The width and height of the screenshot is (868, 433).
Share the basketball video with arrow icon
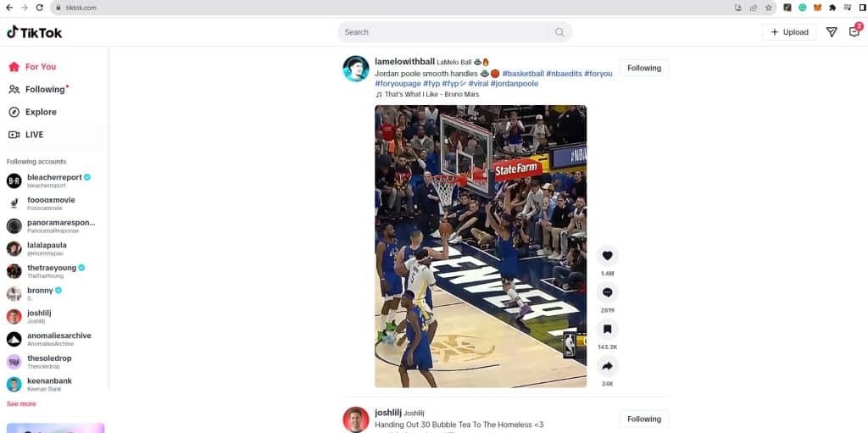[x=607, y=366]
